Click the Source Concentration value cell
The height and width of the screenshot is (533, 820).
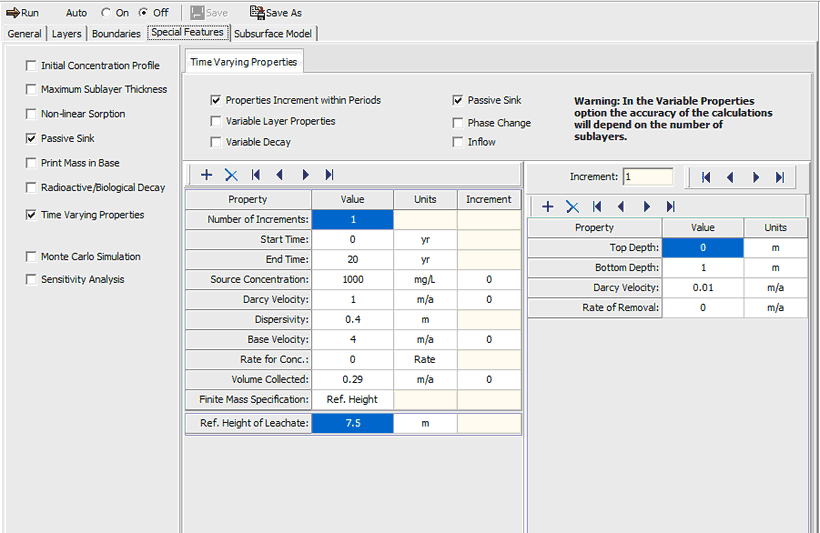pyautogui.click(x=352, y=279)
